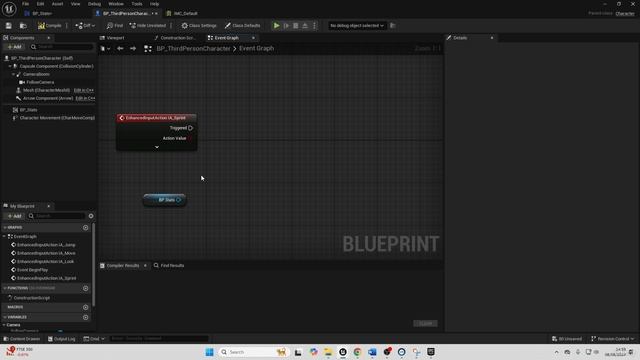Stop the play session
The image size is (640, 360).
[x=296, y=25]
